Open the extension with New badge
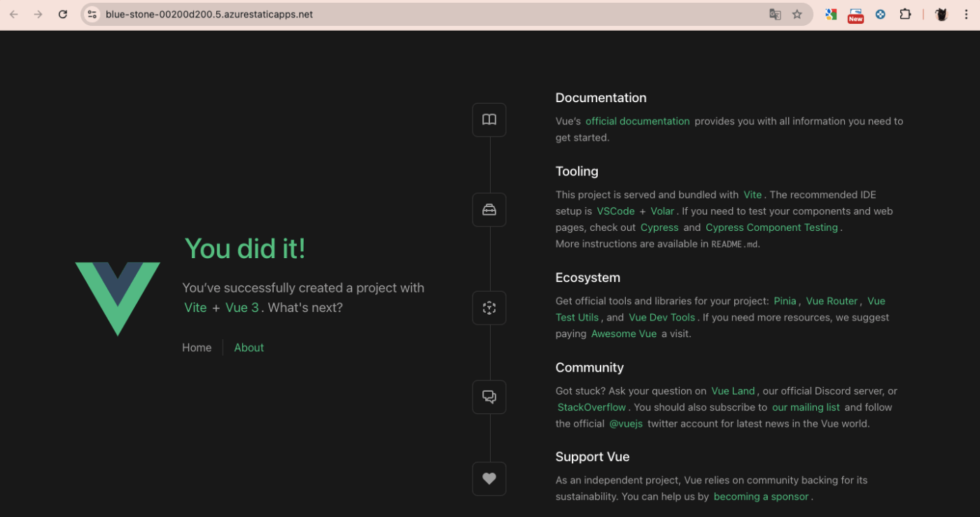This screenshot has height=517, width=980. coord(855,15)
